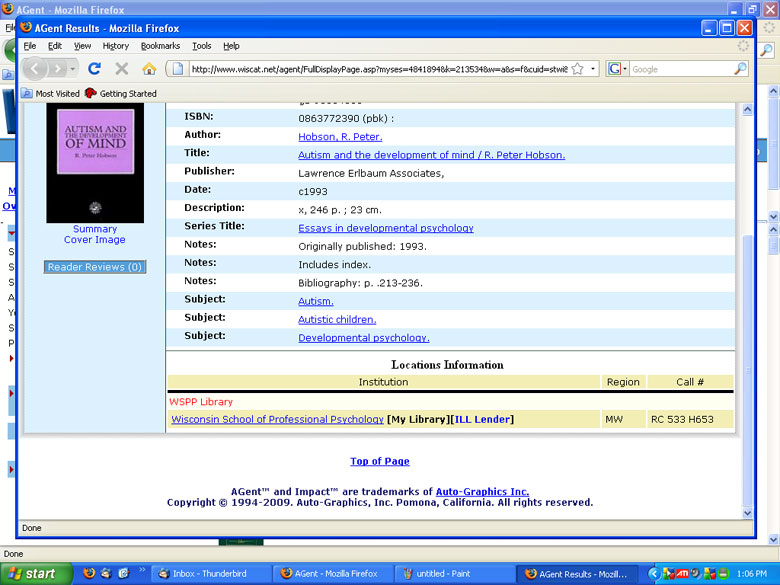The width and height of the screenshot is (780, 585).
Task: Launch Thunderbird from the quick launch bar
Action: tap(106, 574)
